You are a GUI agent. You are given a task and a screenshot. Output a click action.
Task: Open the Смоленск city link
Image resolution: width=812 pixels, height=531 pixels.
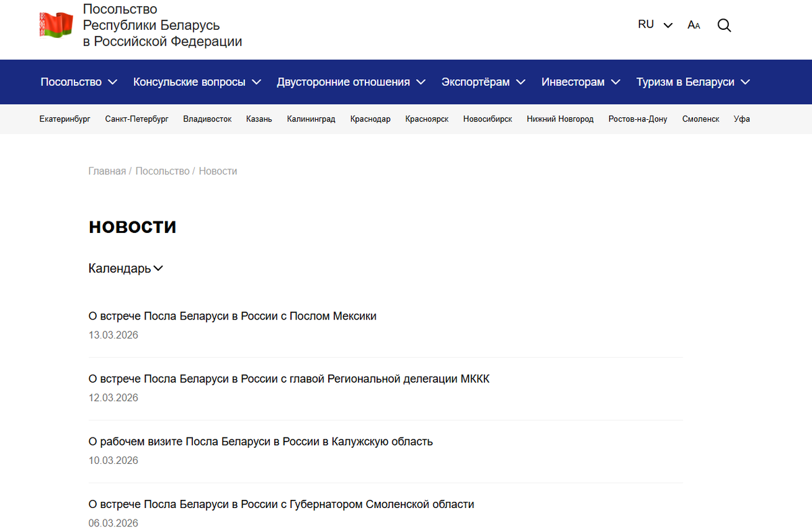click(700, 119)
